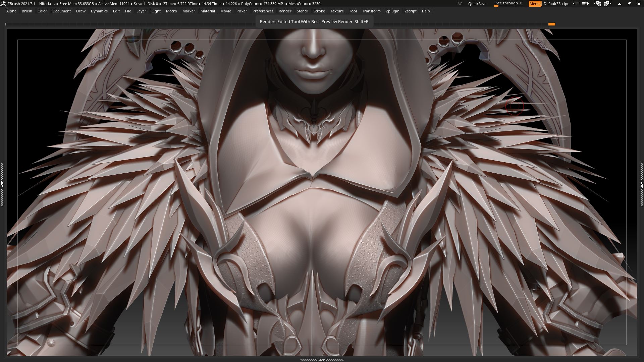Open the Render menu
This screenshot has height=362, width=644.
tap(285, 11)
